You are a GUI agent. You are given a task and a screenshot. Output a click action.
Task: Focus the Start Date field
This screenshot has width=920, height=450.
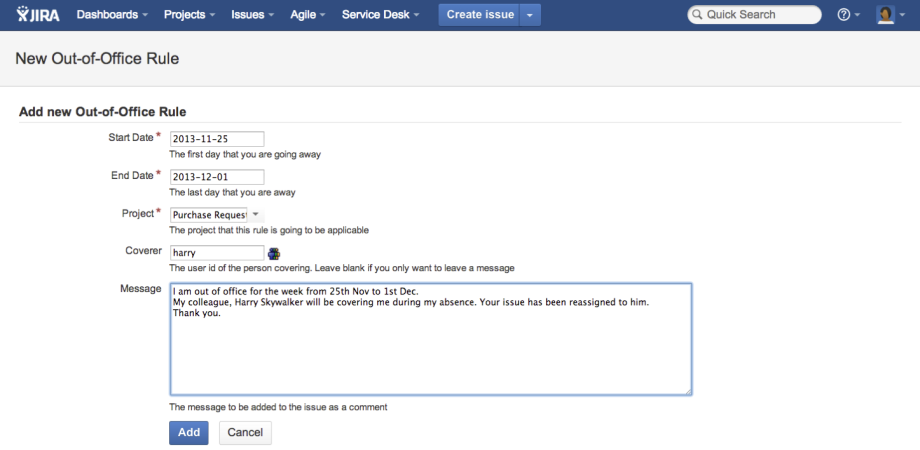pyautogui.click(x=216, y=139)
